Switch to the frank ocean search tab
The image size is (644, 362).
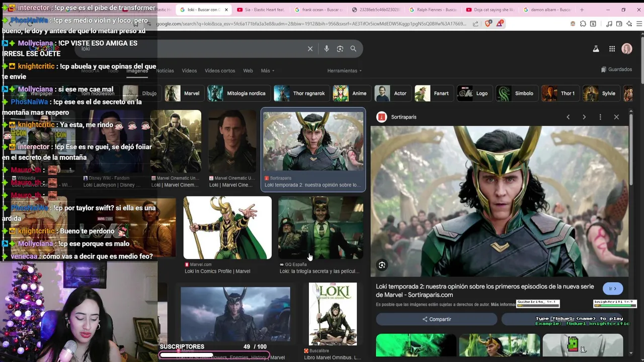[318, 10]
